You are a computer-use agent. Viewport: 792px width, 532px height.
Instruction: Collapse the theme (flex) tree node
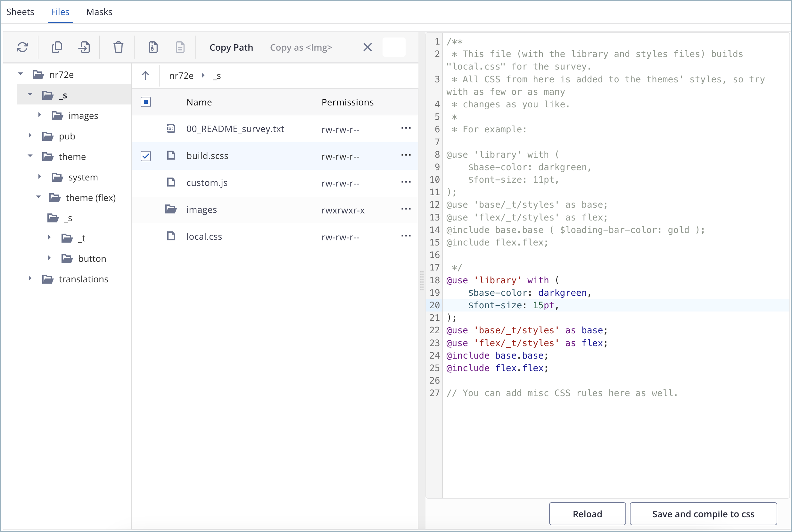click(38, 197)
